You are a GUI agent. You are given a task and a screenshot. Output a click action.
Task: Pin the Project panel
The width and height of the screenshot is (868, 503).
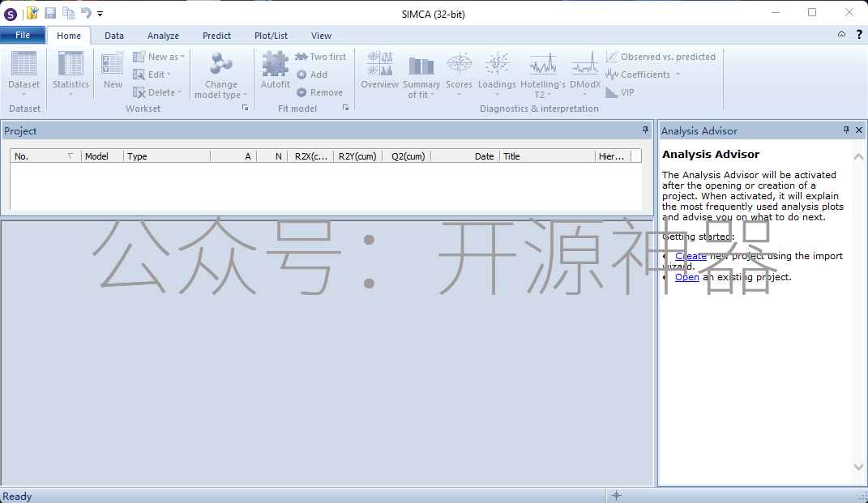(645, 130)
